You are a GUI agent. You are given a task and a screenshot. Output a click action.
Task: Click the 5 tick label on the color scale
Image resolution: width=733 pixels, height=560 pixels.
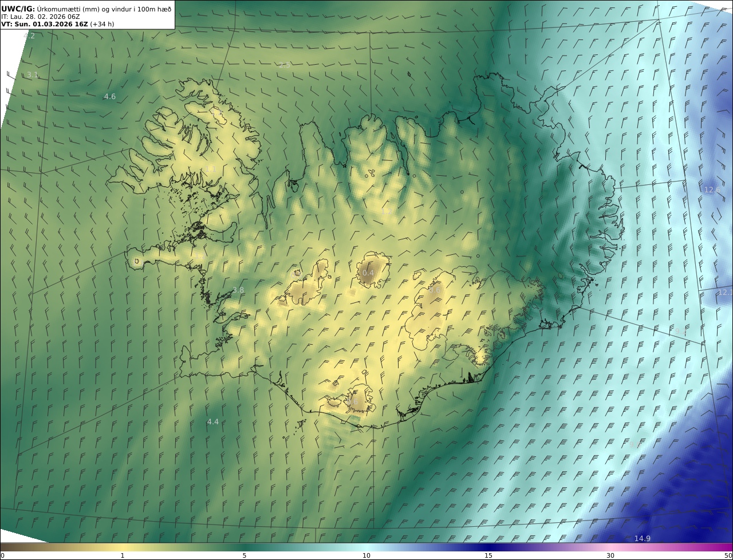click(x=245, y=555)
